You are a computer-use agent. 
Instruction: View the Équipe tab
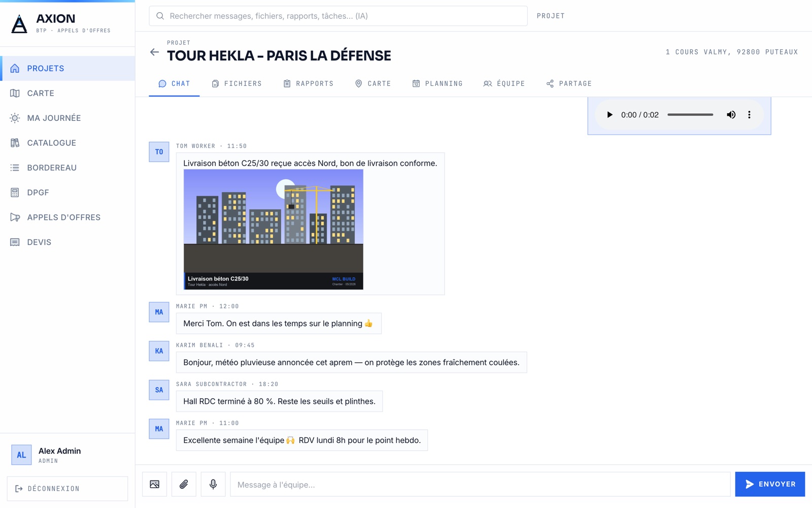504,83
